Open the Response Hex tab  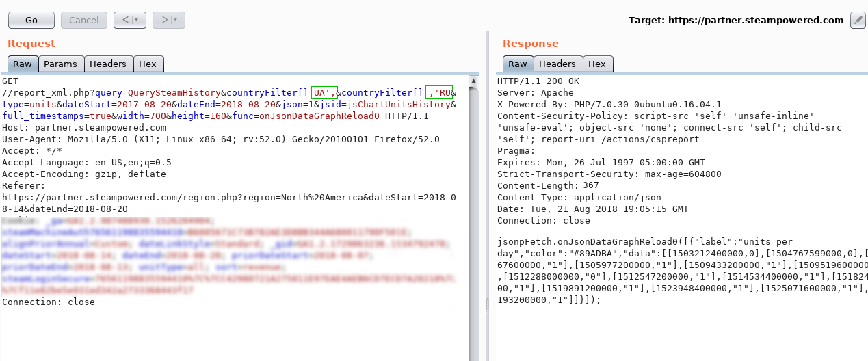click(597, 64)
